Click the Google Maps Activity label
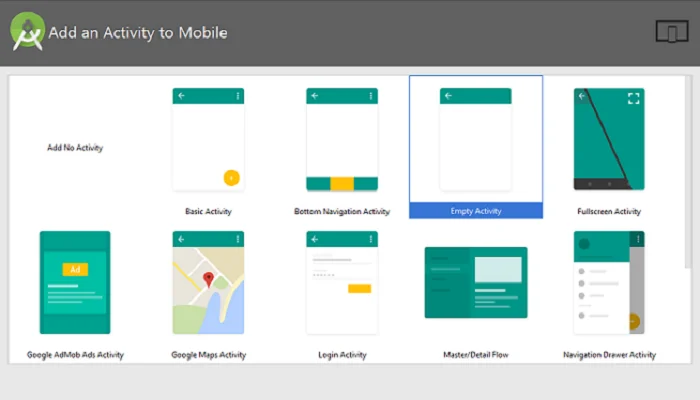Screen dimensions: 700x400 click(208, 355)
